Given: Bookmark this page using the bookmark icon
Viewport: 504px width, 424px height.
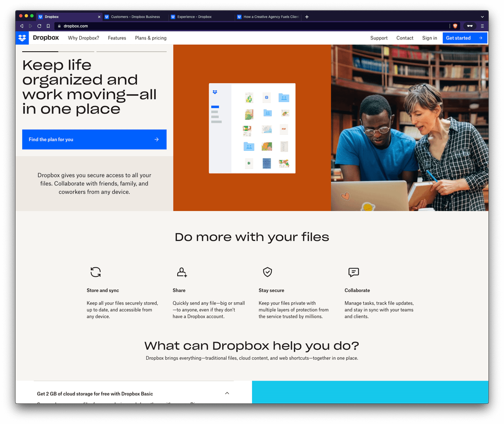Looking at the screenshot, I should click(x=48, y=26).
